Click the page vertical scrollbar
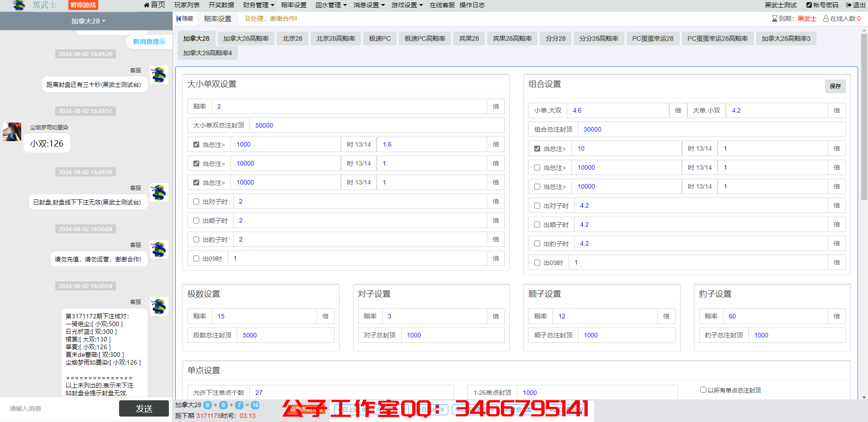Screen dimensions: 868x422 coord(864,118)
